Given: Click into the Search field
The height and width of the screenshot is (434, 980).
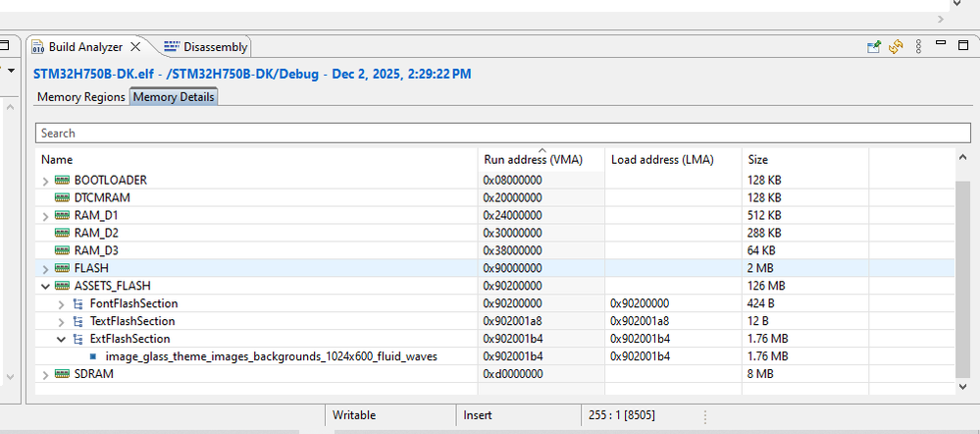Looking at the screenshot, I should click(490, 133).
